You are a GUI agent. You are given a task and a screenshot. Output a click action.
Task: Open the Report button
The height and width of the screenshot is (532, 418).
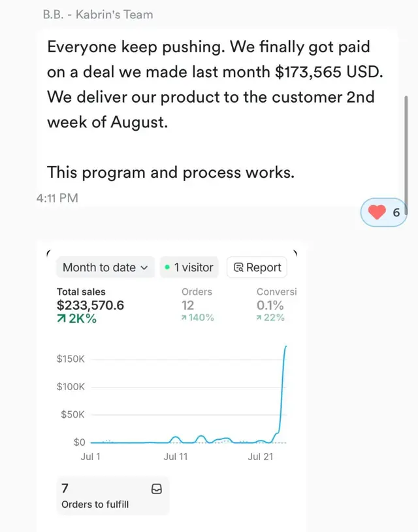click(x=257, y=267)
